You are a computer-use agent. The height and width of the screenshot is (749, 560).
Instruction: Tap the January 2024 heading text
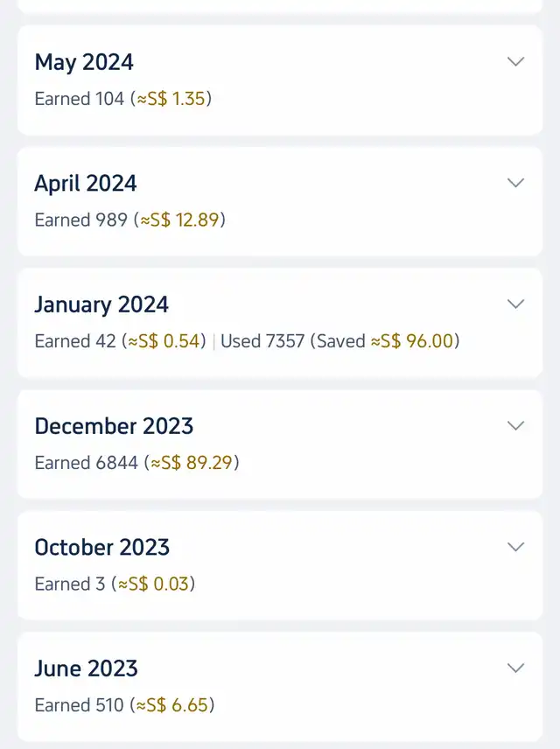[101, 305]
